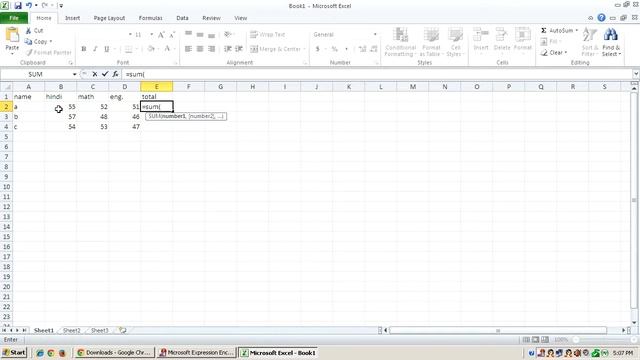
Task: Toggle Italic formatting
Action: click(x=95, y=49)
